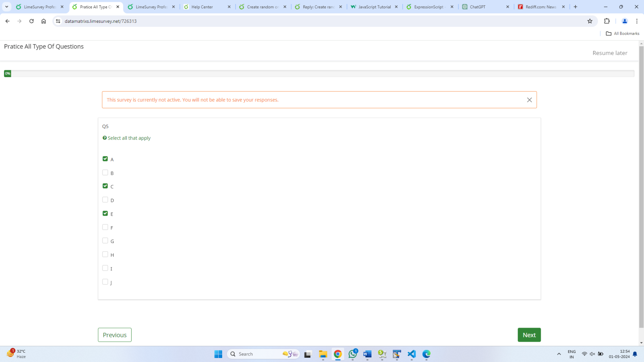Switch to the JavaScript Tutorial tab
Viewport: 644px width, 362px height.
click(374, 7)
